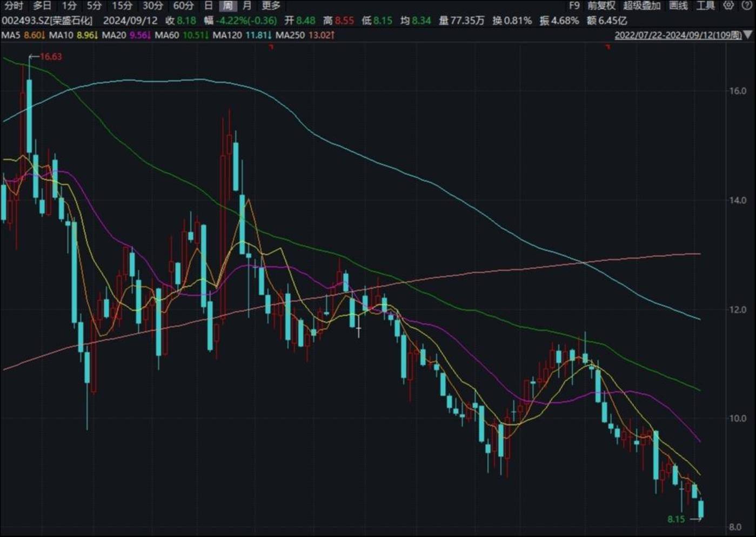Expand the date range dropdown triangle
Screen dimensions: 756x537
tap(748, 35)
